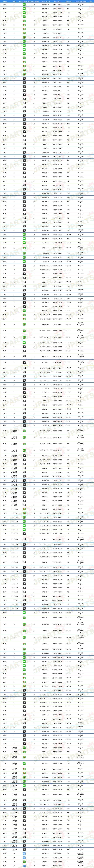Select the i8 model cell

pos(14,866)
